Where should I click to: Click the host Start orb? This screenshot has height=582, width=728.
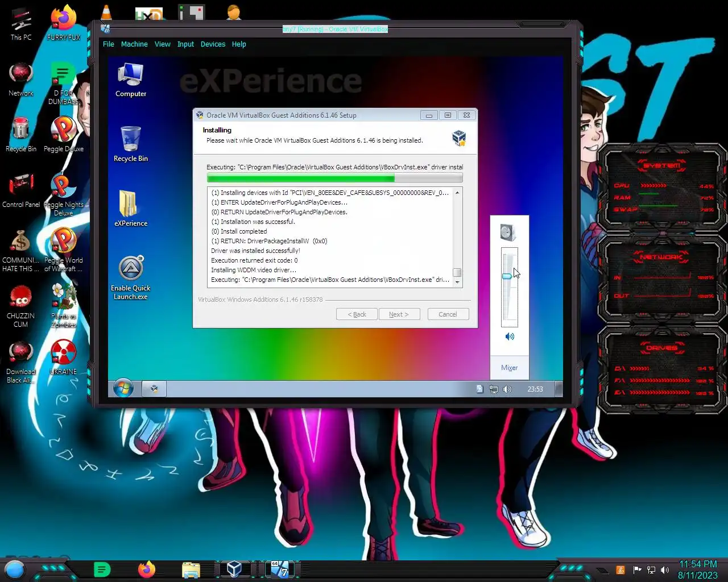15,569
